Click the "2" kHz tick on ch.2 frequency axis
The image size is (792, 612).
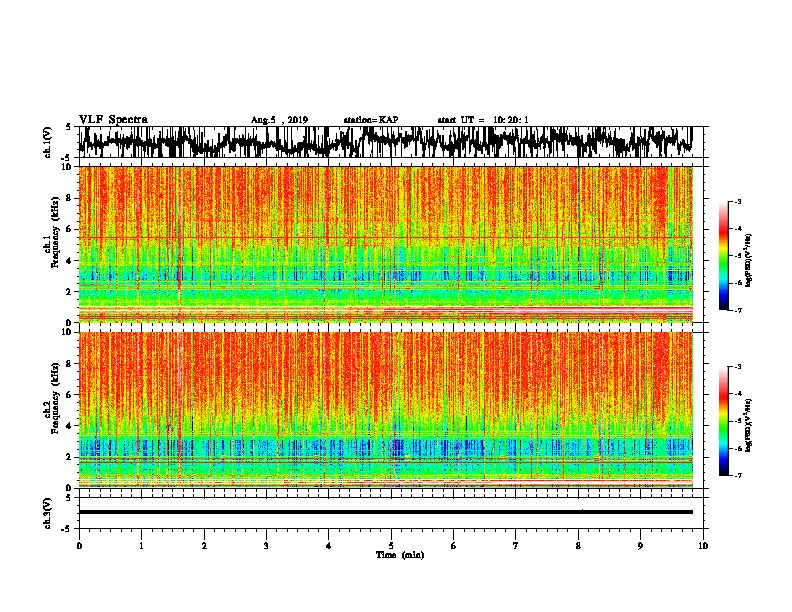click(69, 456)
